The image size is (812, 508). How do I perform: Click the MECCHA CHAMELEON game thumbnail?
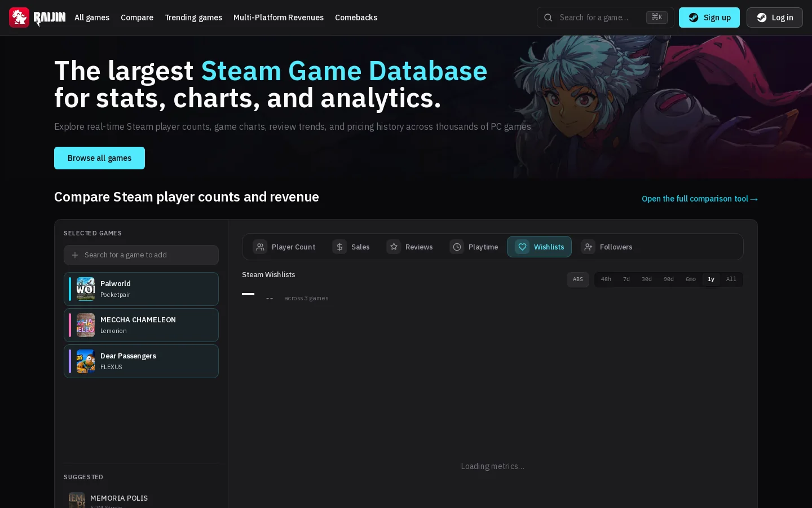point(86,325)
